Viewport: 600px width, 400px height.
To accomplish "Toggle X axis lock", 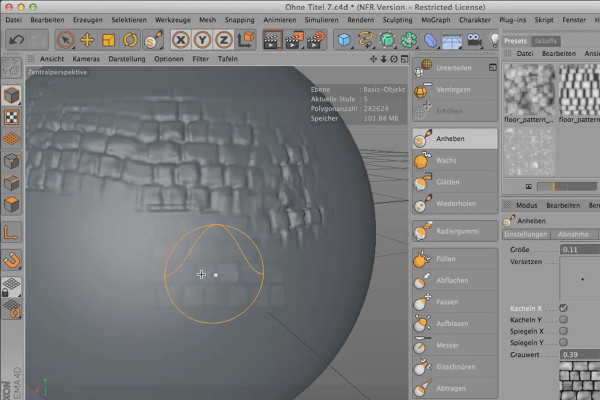I will (x=181, y=40).
